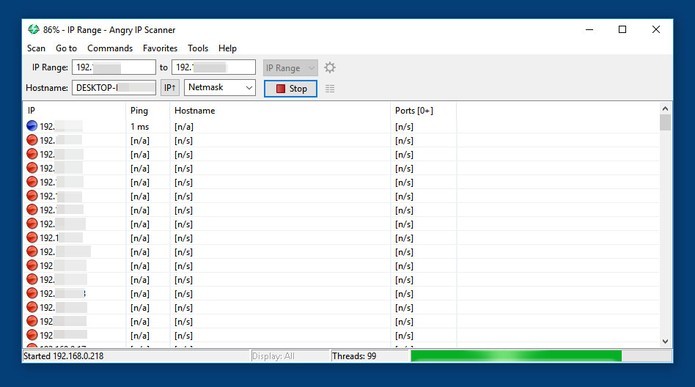The image size is (695, 387).
Task: Expand the Netmask dropdown
Action: [220, 88]
